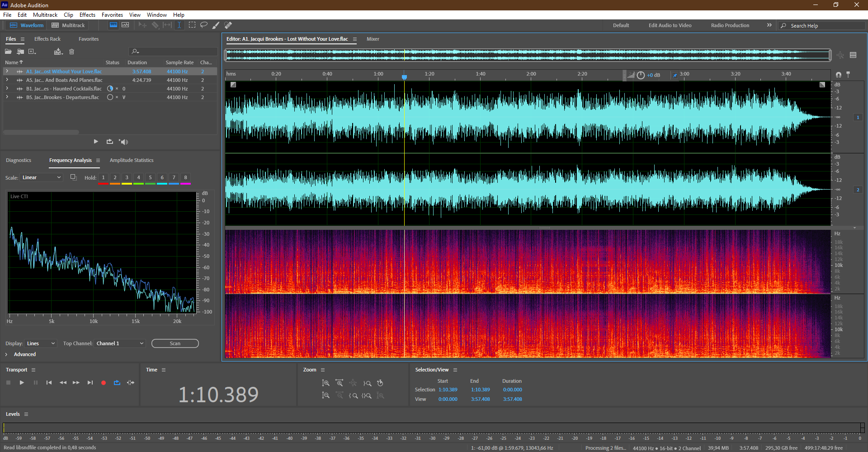The height and width of the screenshot is (452, 868).
Task: Open the Top Channel dropdown
Action: click(x=120, y=343)
